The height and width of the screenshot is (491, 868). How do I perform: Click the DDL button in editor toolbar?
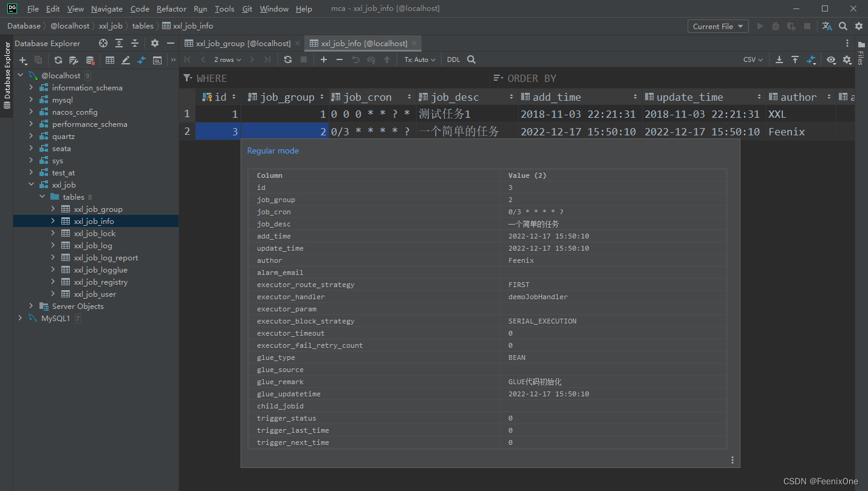click(x=454, y=59)
